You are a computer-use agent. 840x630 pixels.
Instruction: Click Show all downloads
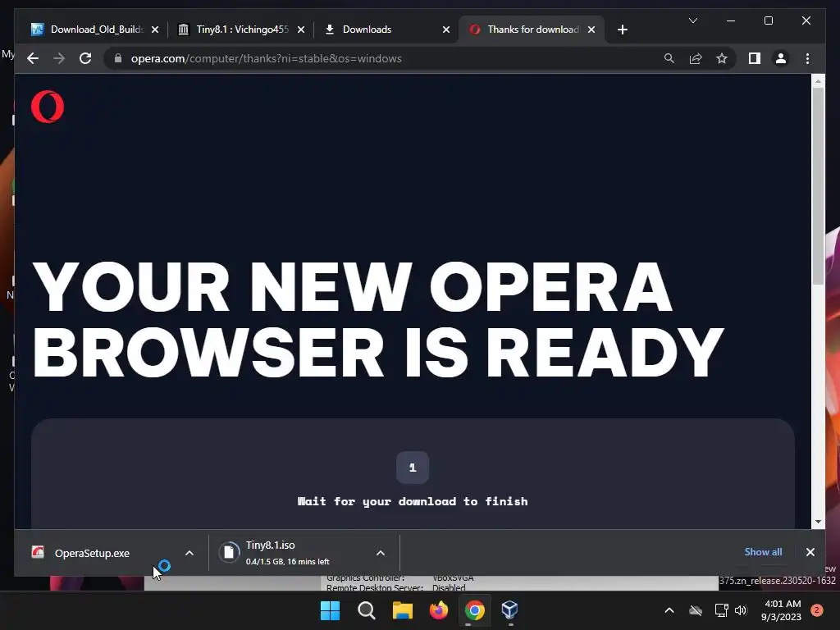[763, 552]
